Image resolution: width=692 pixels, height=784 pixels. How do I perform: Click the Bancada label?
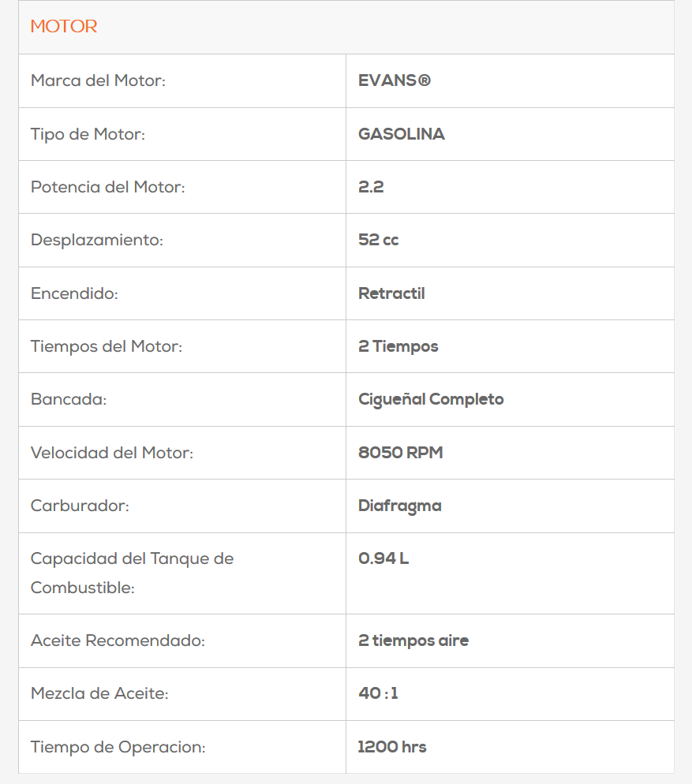click(x=69, y=399)
